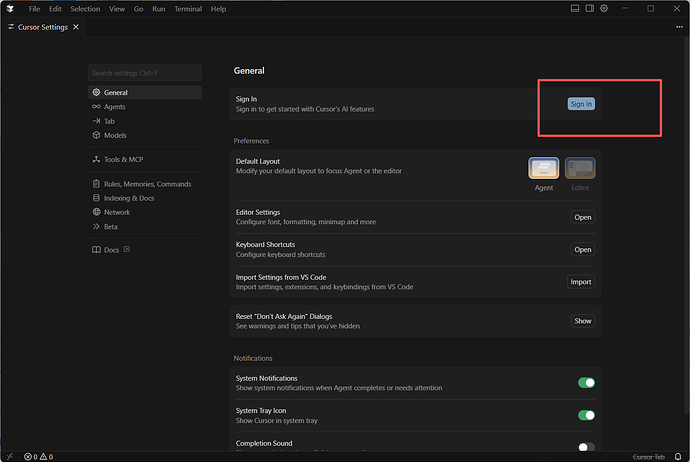Click Cursor Tab in status bar
This screenshot has width=690, height=462.
pos(649,457)
